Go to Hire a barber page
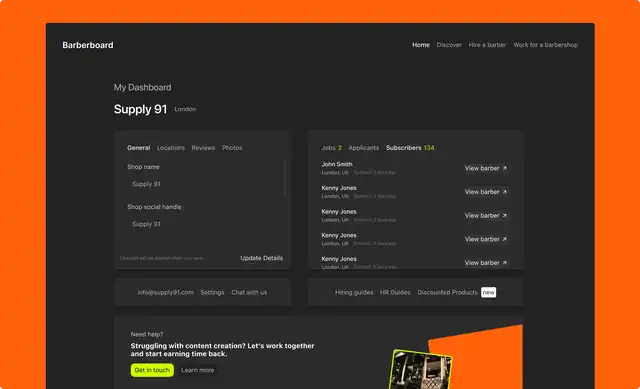 point(487,45)
